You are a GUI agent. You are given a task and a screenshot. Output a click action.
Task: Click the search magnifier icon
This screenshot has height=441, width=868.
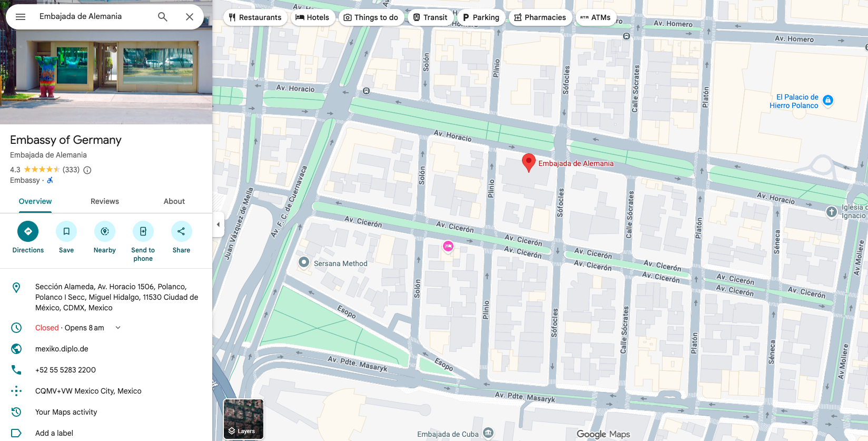click(163, 17)
